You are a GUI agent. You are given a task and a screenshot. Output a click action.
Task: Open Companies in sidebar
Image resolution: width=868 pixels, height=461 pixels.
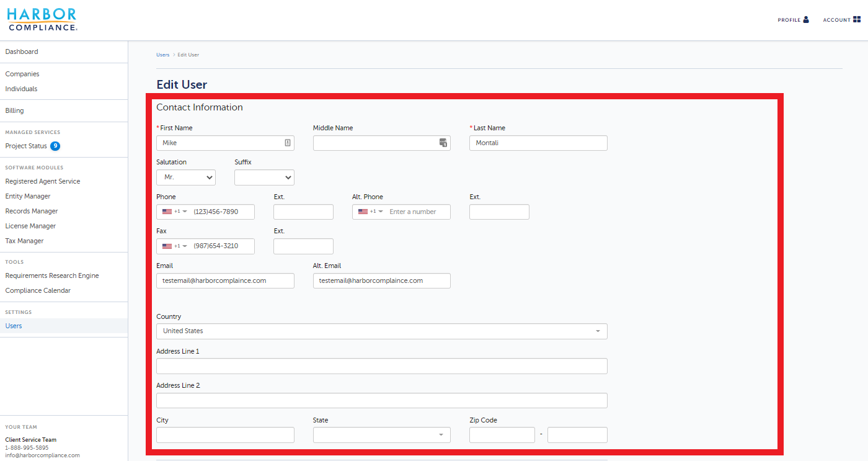tap(22, 74)
